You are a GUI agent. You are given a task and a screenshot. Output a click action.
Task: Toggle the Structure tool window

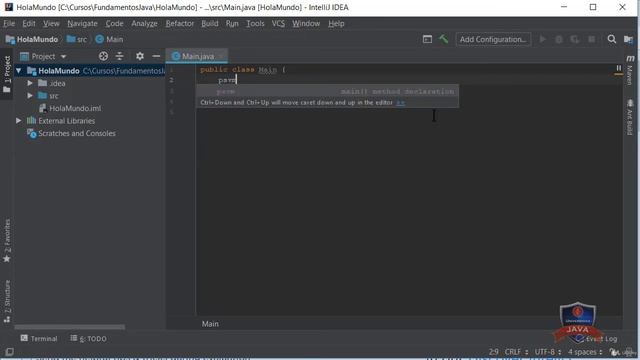point(7,301)
